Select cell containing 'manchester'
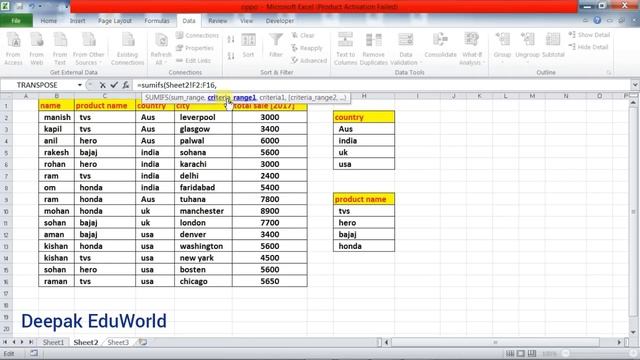 203,211
